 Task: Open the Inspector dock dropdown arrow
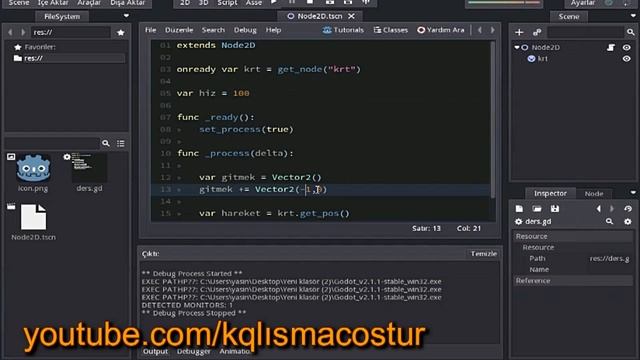click(633, 193)
